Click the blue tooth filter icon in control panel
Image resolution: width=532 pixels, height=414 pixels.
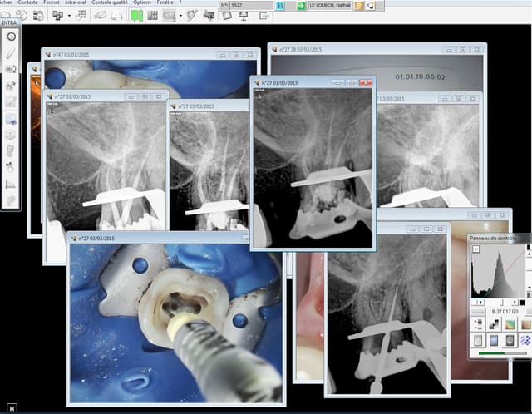pos(494,340)
